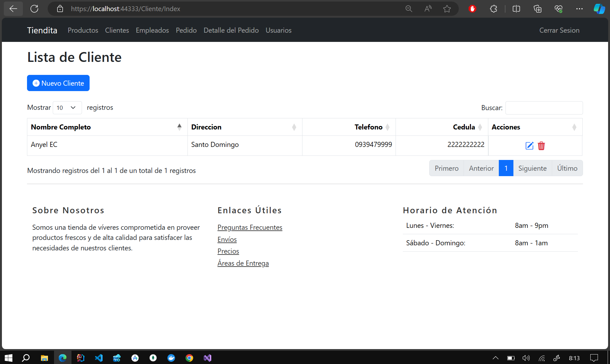The height and width of the screenshot is (364, 610).
Task: Click the browser refresh icon
Action: click(x=34, y=9)
